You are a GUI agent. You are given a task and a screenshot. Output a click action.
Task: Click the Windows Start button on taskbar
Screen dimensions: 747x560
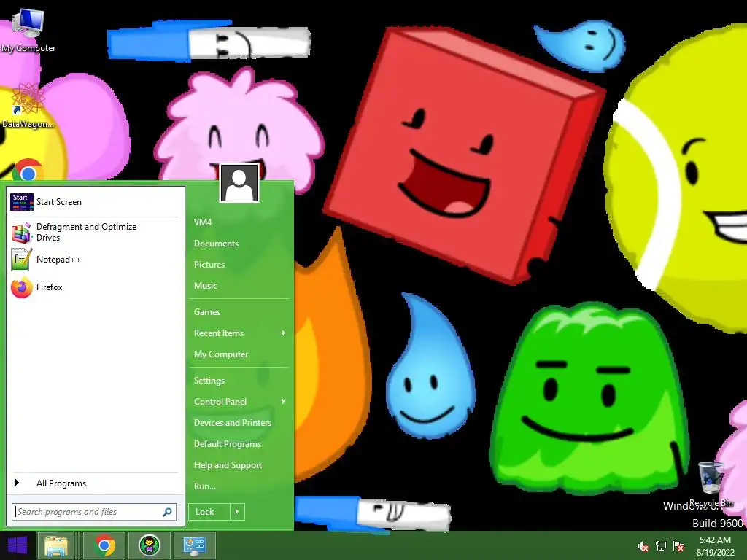click(18, 545)
